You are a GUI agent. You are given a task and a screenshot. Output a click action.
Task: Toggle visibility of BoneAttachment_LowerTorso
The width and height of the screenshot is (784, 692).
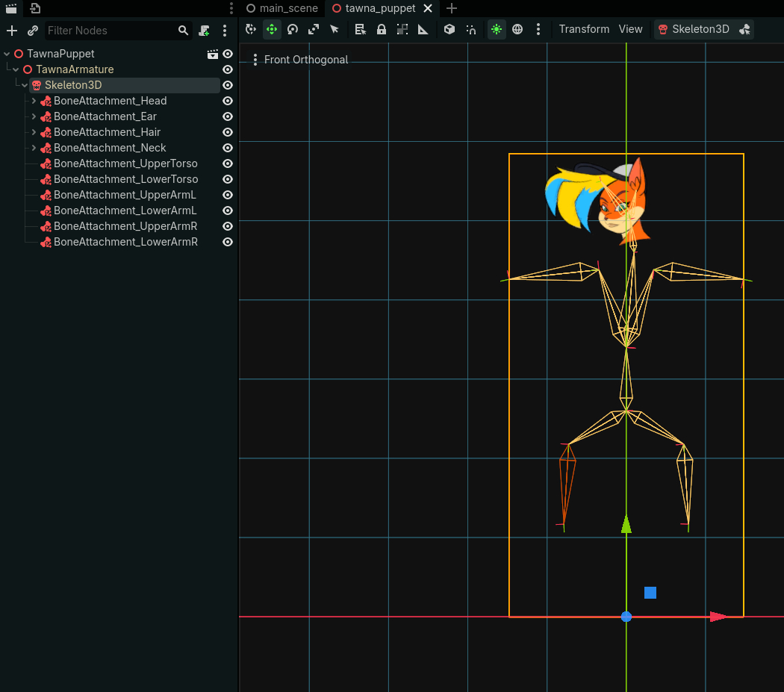tap(228, 179)
